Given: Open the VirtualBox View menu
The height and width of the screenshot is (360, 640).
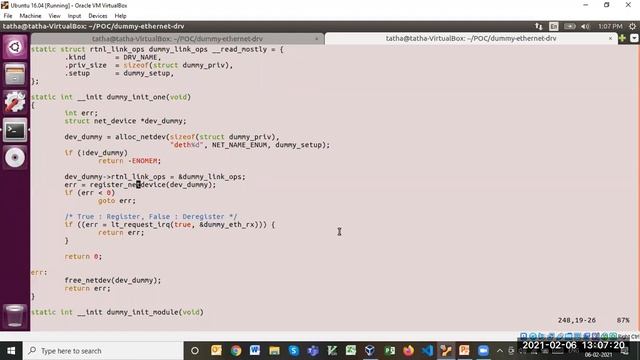Looking at the screenshot, I should tap(54, 16).
